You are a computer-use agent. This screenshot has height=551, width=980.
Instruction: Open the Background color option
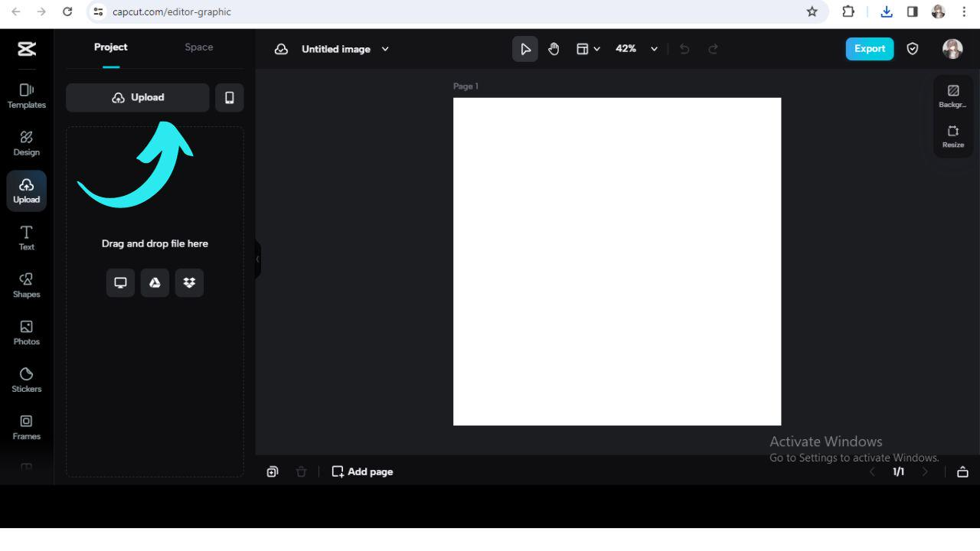click(x=952, y=96)
